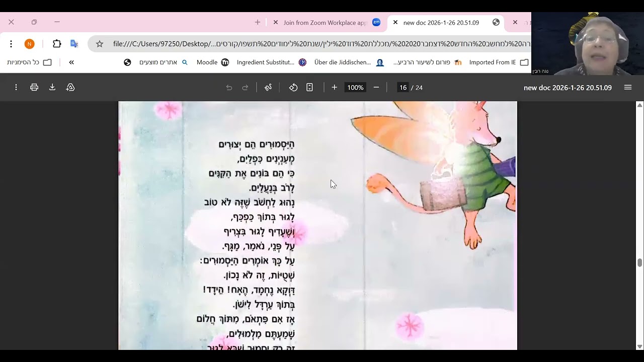Zoom in with the plus button
The height and width of the screenshot is (362, 644).
(334, 87)
